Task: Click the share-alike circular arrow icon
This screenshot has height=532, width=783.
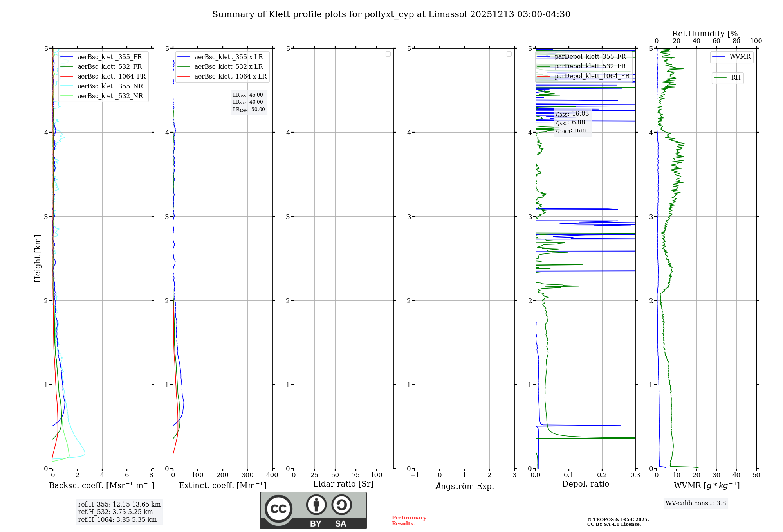Action: tap(341, 505)
